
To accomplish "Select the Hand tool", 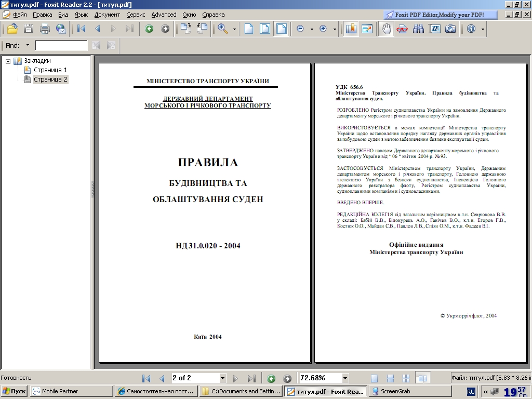I will [x=385, y=29].
